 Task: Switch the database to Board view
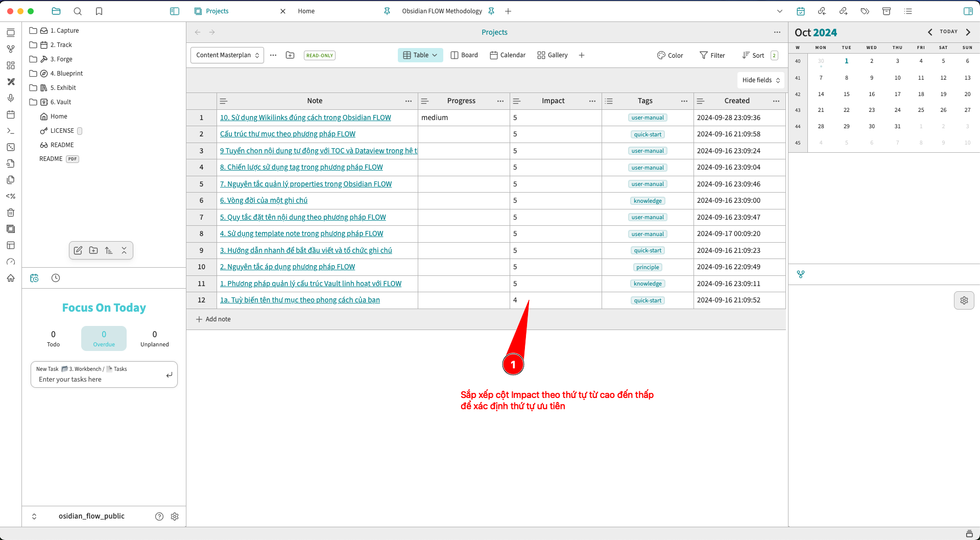[x=464, y=55]
